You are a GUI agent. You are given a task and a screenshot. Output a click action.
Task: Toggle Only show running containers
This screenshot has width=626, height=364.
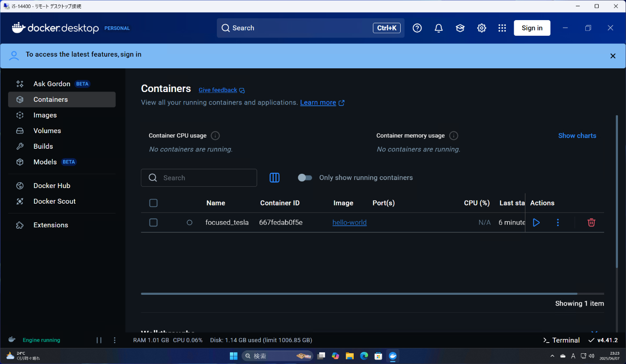click(x=305, y=178)
